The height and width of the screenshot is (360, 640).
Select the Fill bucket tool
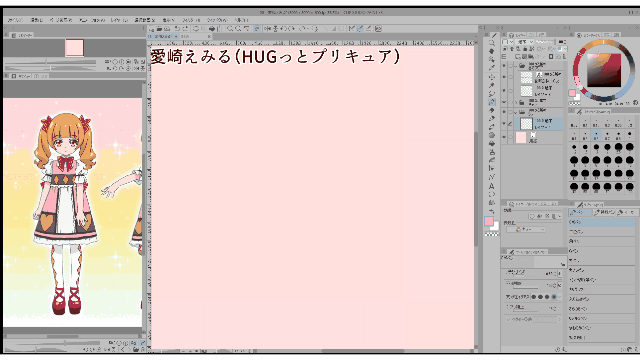click(492, 143)
